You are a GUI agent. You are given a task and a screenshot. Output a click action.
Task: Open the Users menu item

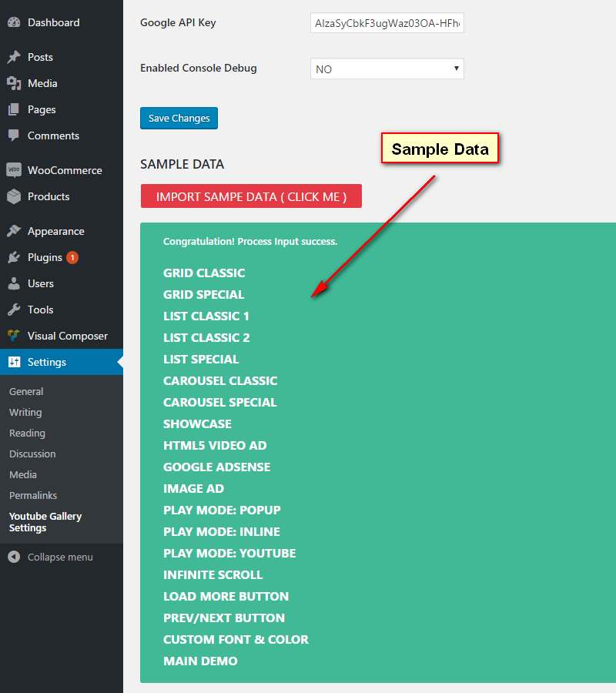(x=40, y=283)
